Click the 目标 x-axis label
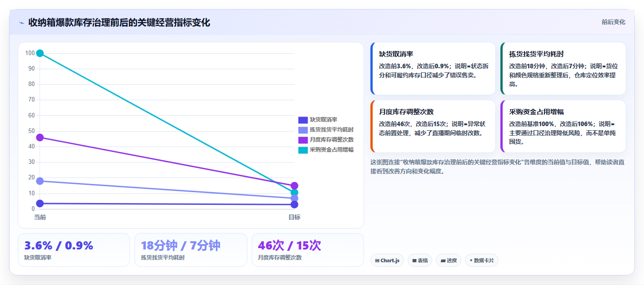This screenshot has height=285, width=644. click(295, 217)
